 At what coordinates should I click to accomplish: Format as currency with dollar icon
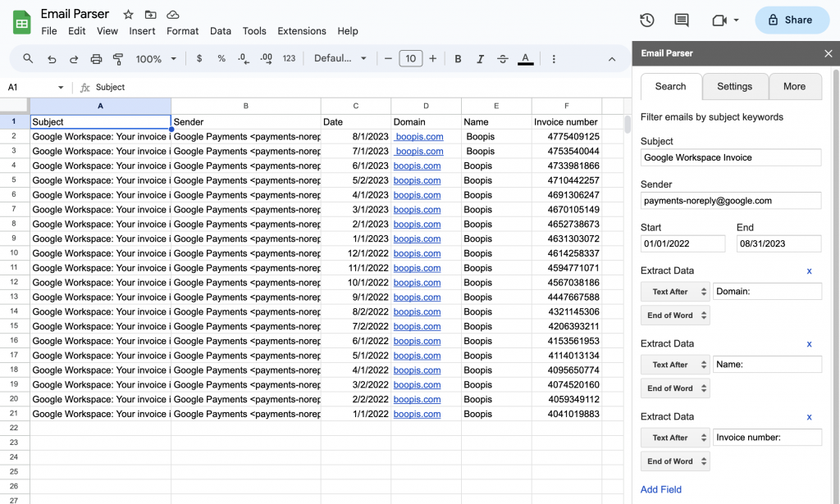click(199, 58)
